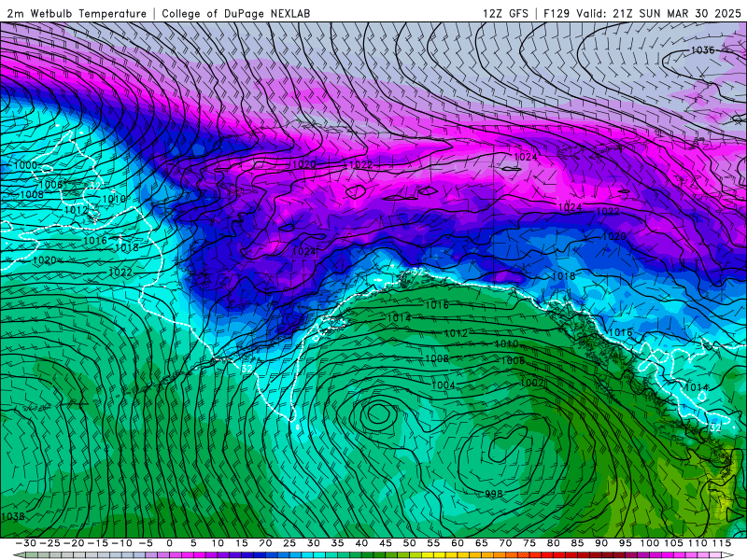Screen dimensions: 747x560
Task: Click the 65 value on the color scale
Action: [481, 543]
